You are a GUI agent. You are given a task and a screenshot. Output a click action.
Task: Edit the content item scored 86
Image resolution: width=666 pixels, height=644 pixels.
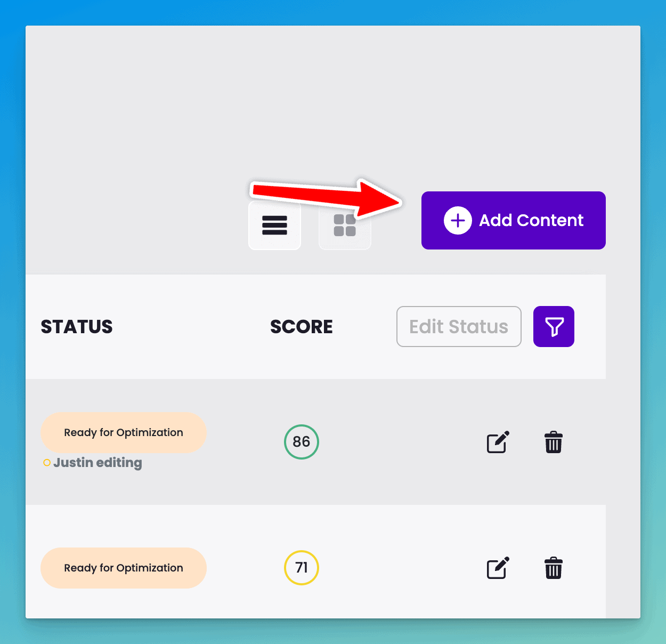click(x=498, y=442)
